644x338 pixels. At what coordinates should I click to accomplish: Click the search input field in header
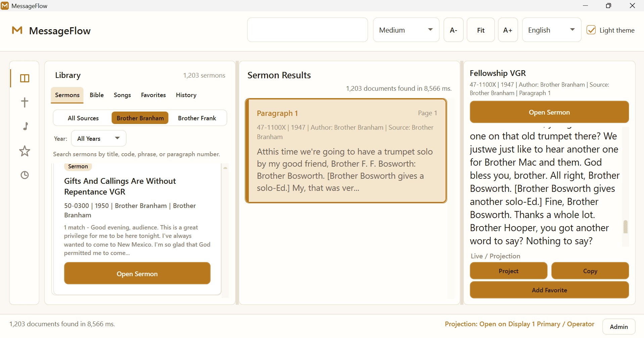(307, 30)
